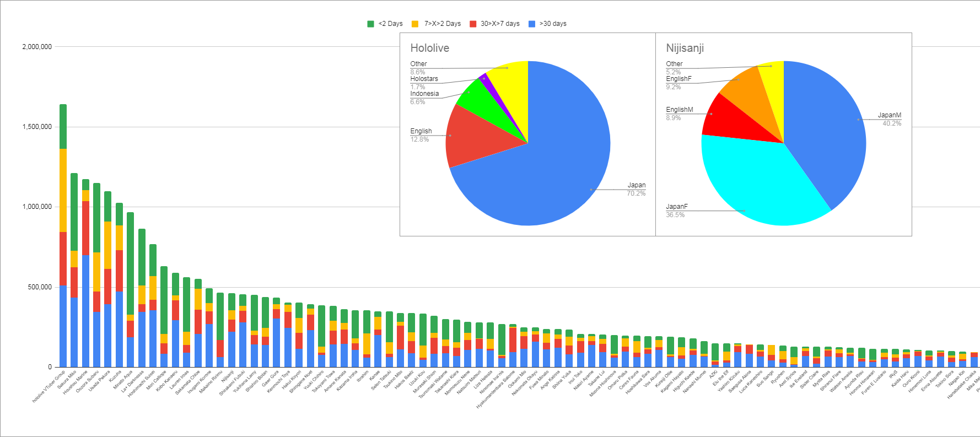The height and width of the screenshot is (437, 980).
Task: Click the green segment of the Oozora Subaru bar
Action: point(96,218)
